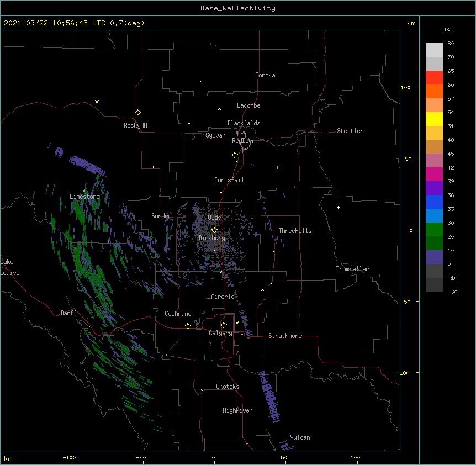Select the royal blue 33-36 dBZ swatch
This screenshot has height=465, width=476.
[x=434, y=202]
